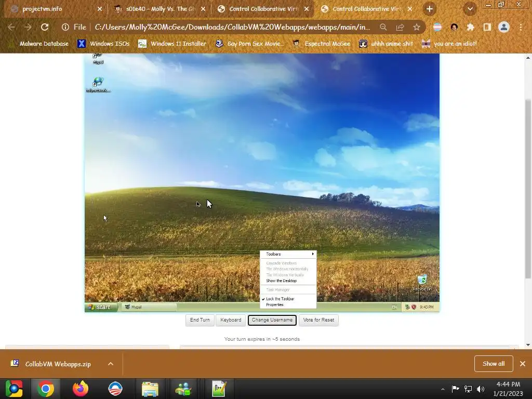Open the volume speaker tray icon
Image resolution: width=532 pixels, height=399 pixels.
click(481, 389)
